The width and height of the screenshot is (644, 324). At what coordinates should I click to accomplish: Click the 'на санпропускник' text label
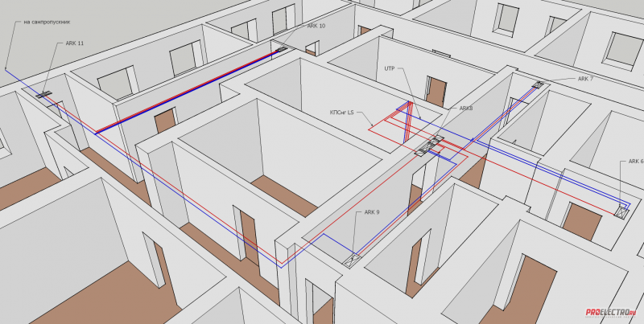(37, 22)
